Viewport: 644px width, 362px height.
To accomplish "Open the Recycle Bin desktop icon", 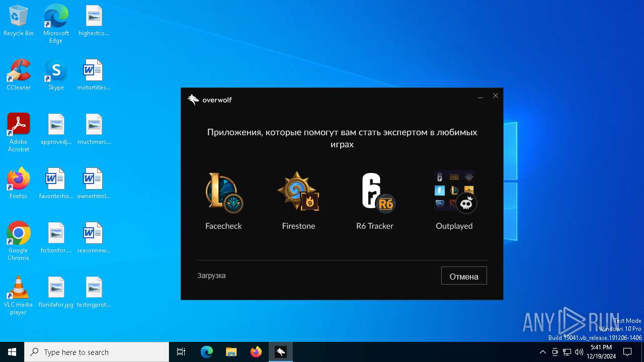I will click(19, 21).
